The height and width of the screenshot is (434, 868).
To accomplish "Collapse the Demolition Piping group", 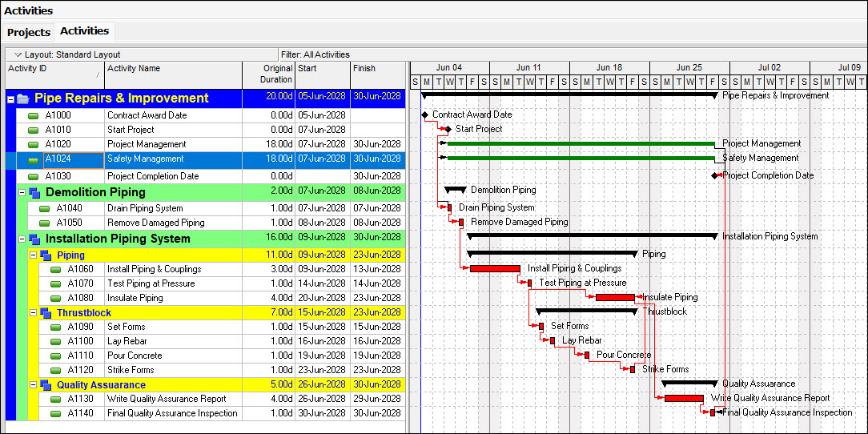I will point(22,193).
